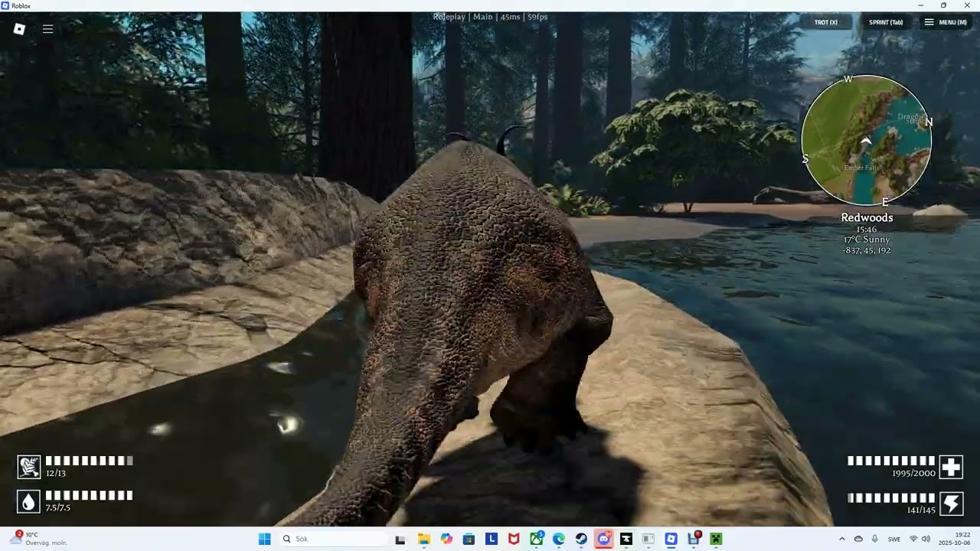The width and height of the screenshot is (980, 551).
Task: Click the hunger food icon
Action: click(28, 467)
